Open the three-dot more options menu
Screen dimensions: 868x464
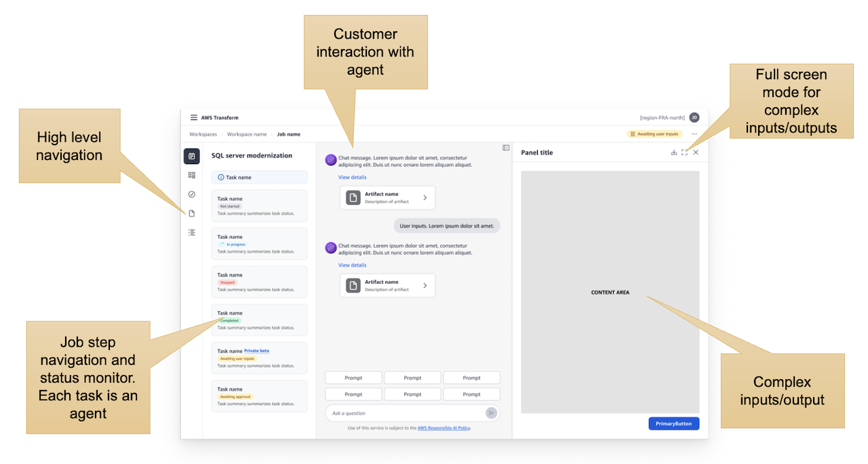click(x=694, y=134)
